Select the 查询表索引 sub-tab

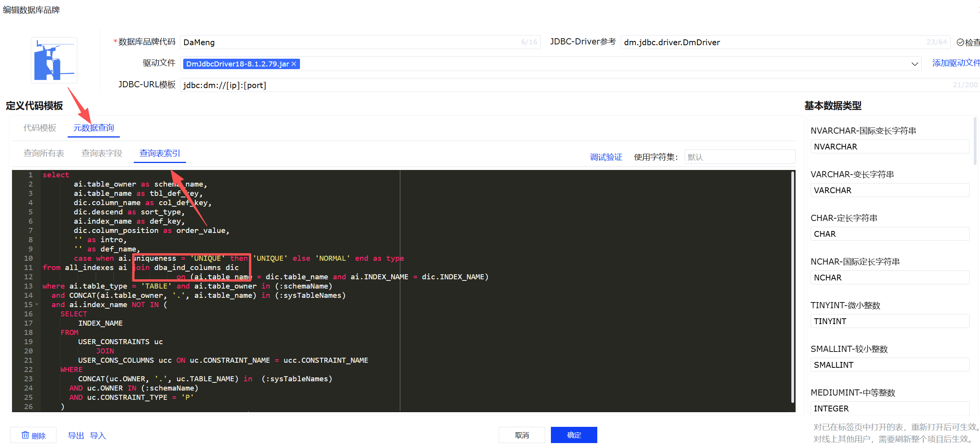click(159, 153)
